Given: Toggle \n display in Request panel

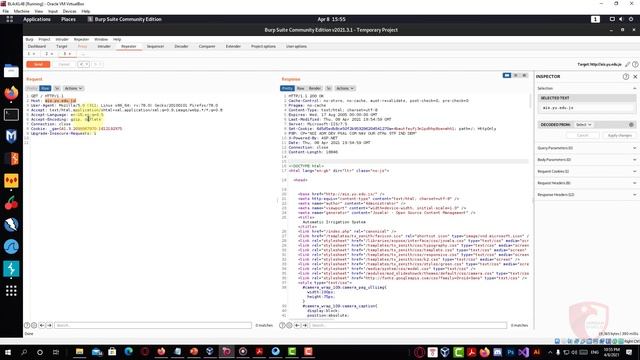Looking at the screenshot, I should pyautogui.click(x=57, y=88).
